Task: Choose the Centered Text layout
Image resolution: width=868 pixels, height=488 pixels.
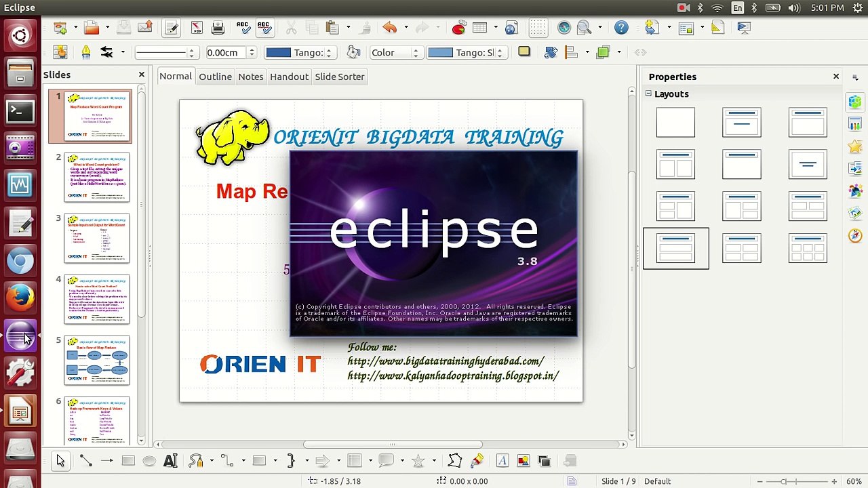Action: click(x=808, y=164)
